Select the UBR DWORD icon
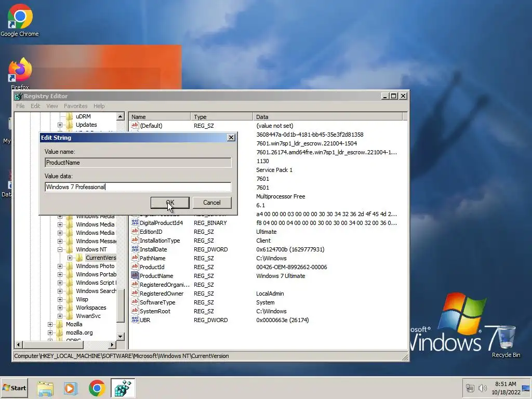Viewport: 532px width, 399px height. point(135,320)
